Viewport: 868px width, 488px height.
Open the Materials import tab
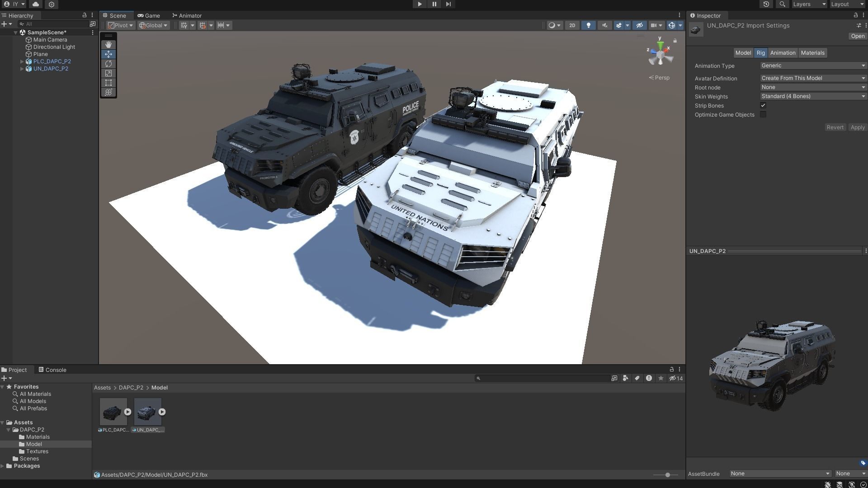[x=812, y=53]
